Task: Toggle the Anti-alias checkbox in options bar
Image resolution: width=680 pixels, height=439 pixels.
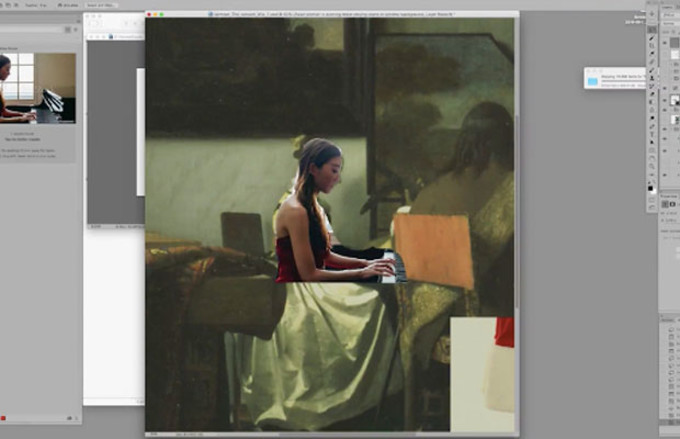Action: click(62, 5)
